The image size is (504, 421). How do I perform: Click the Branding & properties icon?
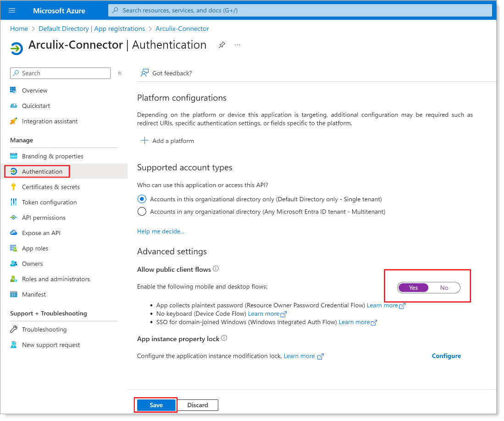13,156
